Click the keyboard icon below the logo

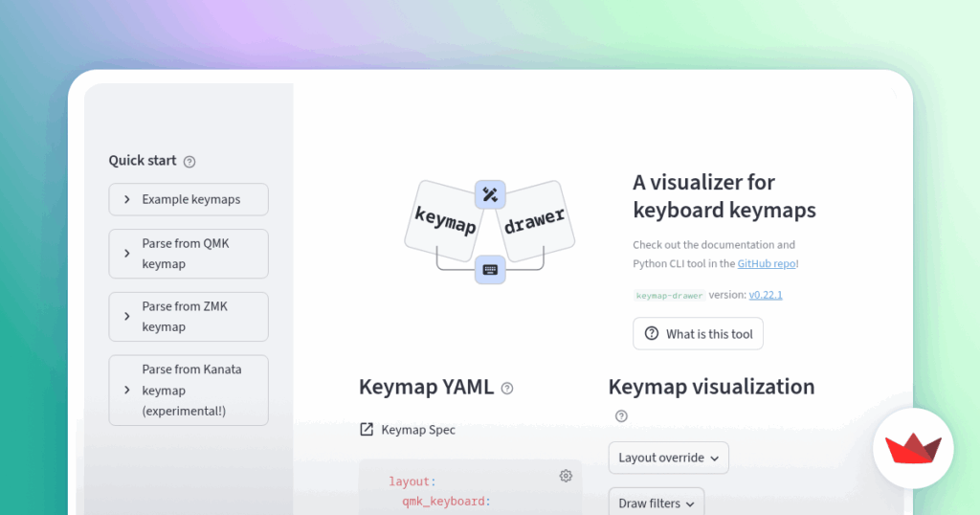point(490,270)
